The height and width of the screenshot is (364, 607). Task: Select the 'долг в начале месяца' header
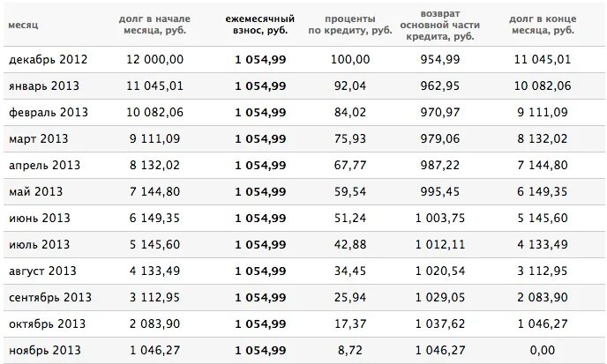[x=154, y=25]
